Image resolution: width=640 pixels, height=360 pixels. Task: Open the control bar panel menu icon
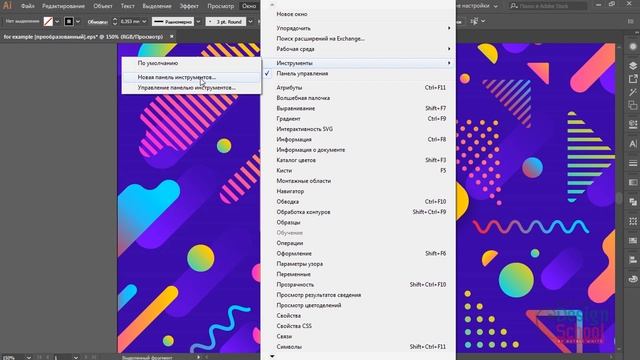(631, 21)
